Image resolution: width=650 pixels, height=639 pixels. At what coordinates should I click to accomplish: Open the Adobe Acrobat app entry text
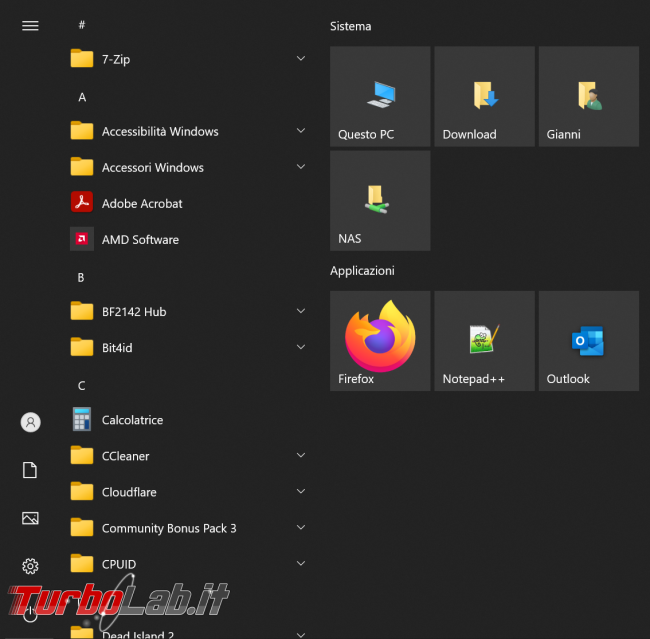[x=142, y=204]
